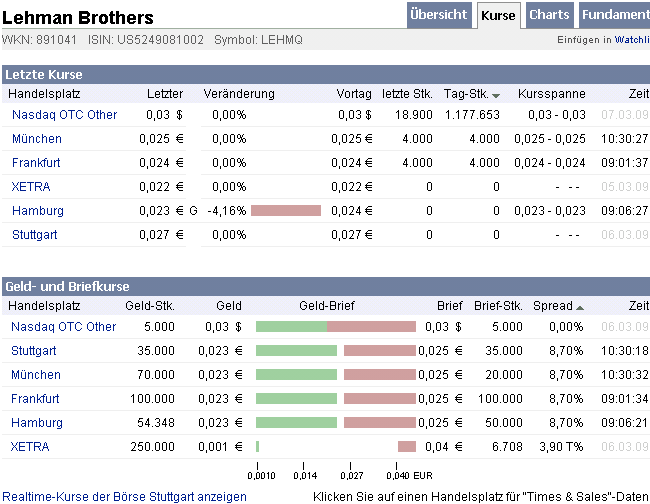Click XETRA in Geld- und Briefkurse table
This screenshot has height=504, width=650.
pos(30,447)
